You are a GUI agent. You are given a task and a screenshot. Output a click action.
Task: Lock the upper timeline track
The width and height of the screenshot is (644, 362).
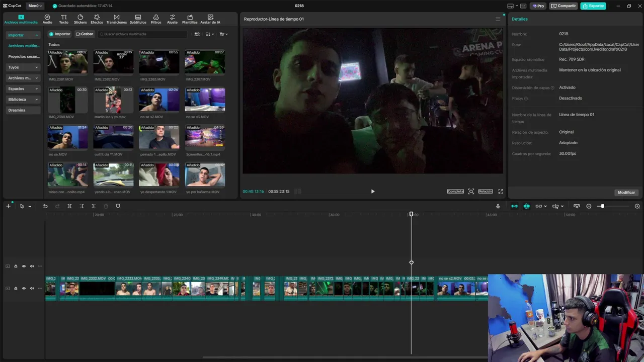point(16,266)
